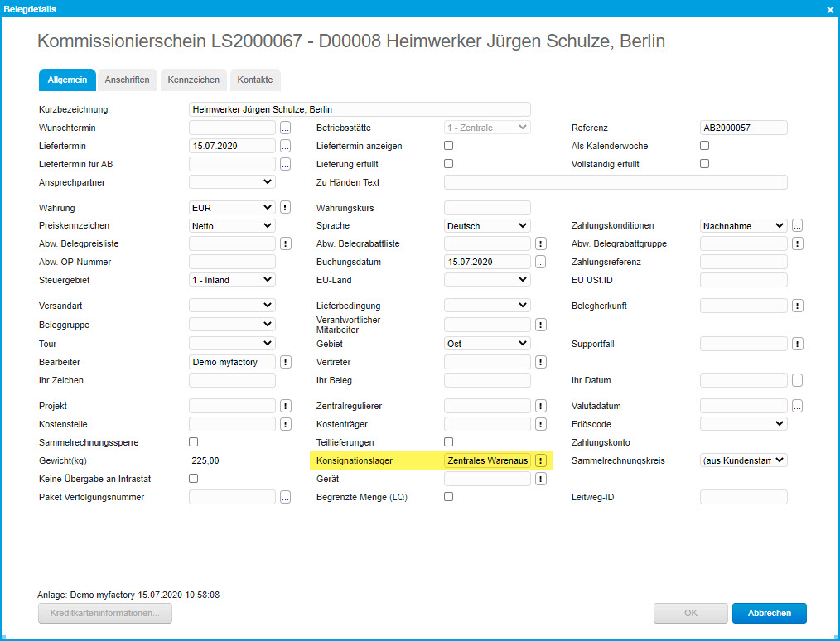Close the Belegdetails dialog window

[830, 9]
